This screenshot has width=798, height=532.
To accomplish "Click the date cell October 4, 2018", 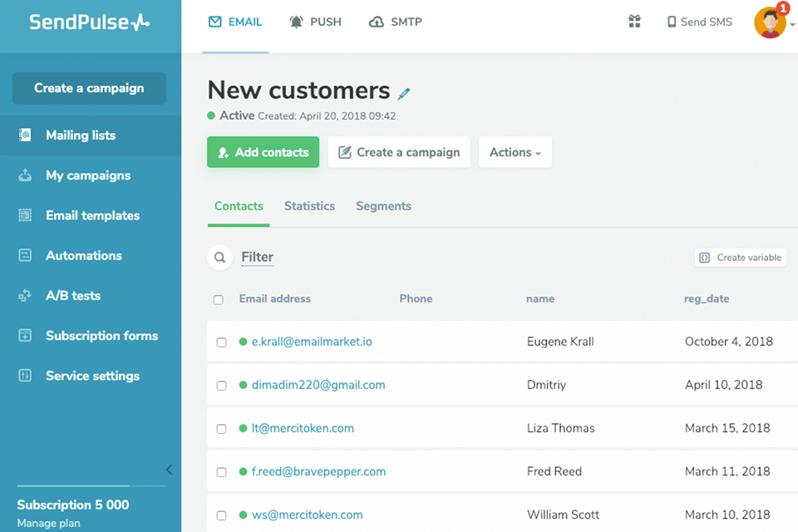I will (729, 342).
